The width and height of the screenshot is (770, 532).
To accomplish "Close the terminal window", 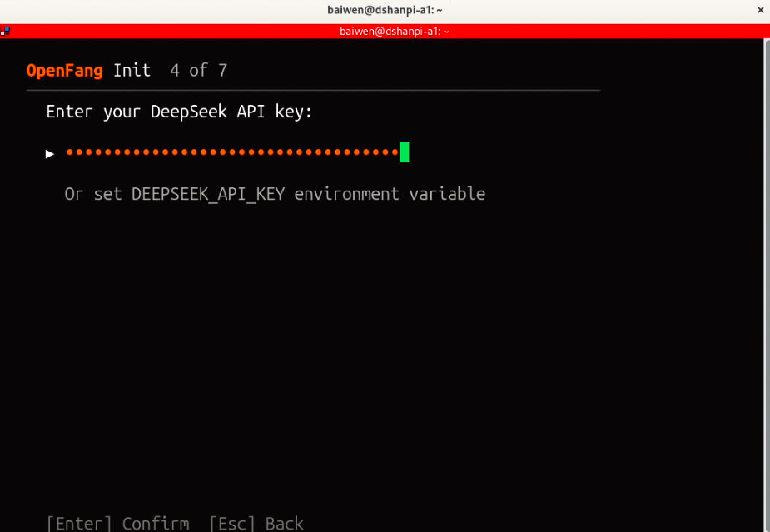I will coord(759,10).
